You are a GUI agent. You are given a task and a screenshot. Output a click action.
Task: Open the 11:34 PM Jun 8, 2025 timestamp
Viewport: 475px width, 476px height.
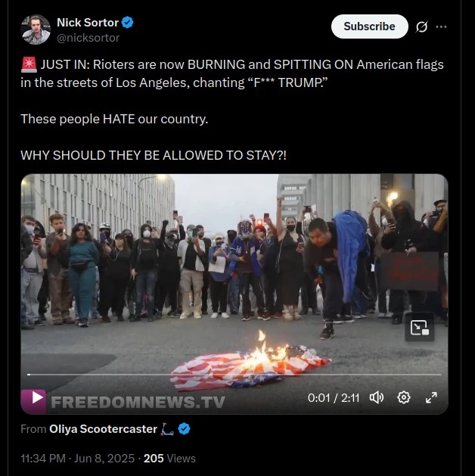coord(77,459)
